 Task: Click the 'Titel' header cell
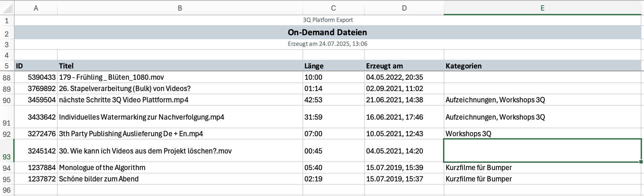180,66
